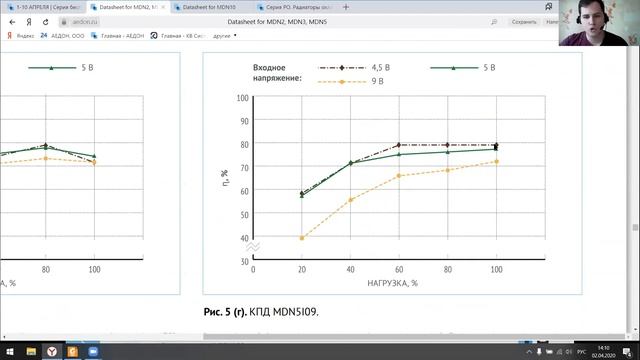Screen dimensions: 640x360
Task: Open the 'Главная - АЕДОН' bookmark
Action: pos(118,36)
